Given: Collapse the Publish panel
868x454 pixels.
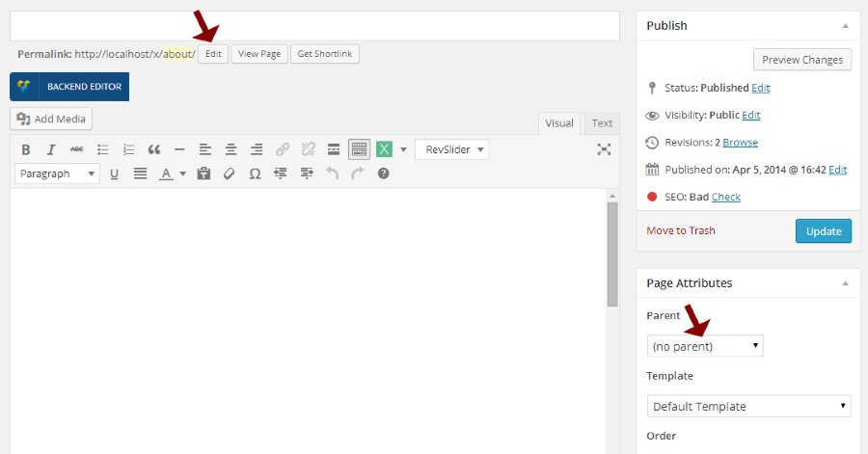Looking at the screenshot, I should point(845,26).
